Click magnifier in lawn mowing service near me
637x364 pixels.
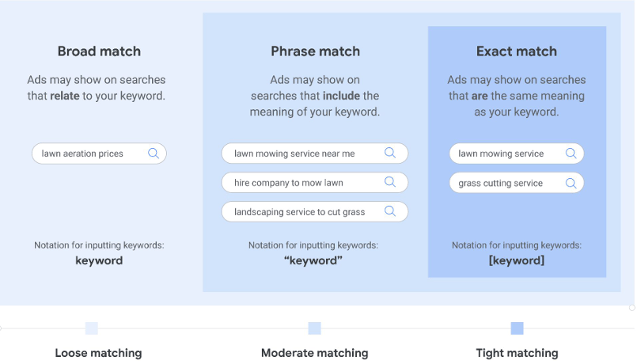tap(389, 153)
